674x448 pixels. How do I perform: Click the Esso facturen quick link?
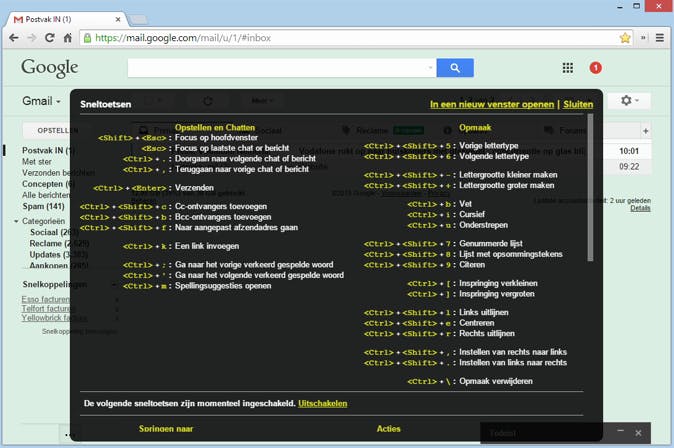(x=46, y=299)
